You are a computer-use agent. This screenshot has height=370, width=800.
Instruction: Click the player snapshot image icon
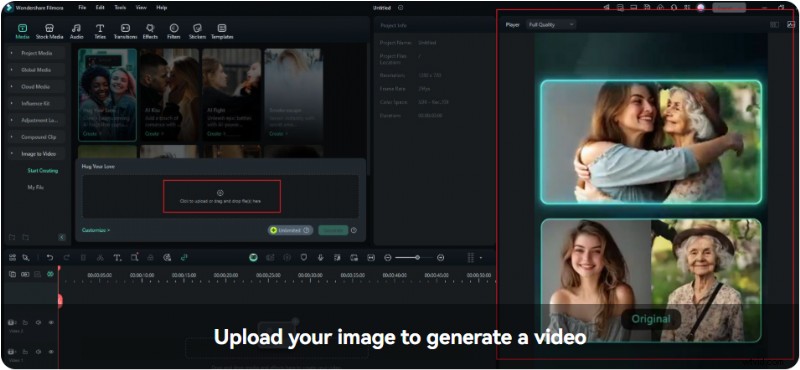[x=790, y=24]
